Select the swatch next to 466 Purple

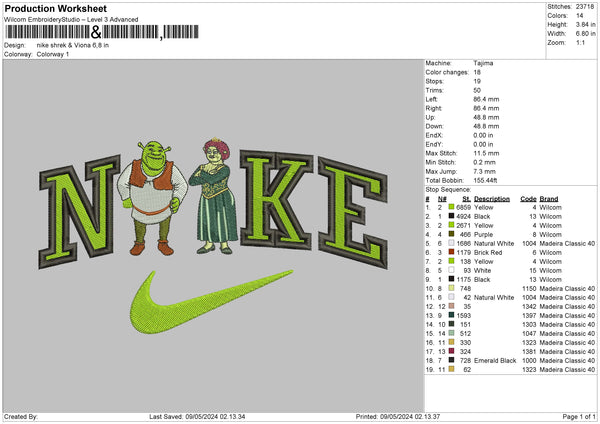pyautogui.click(x=451, y=234)
